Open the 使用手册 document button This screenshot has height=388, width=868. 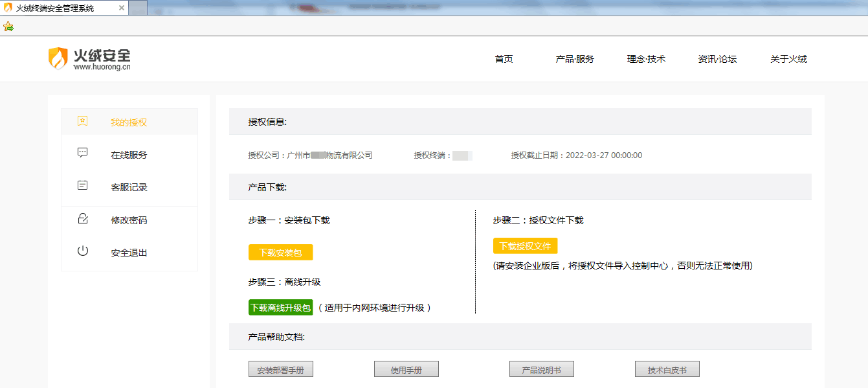point(406,370)
